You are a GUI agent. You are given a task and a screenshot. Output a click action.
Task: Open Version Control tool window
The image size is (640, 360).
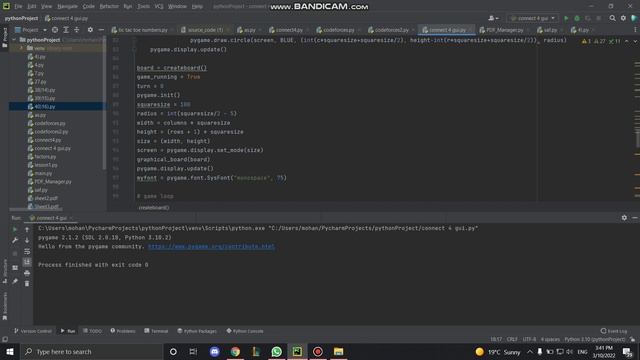[x=33, y=331]
